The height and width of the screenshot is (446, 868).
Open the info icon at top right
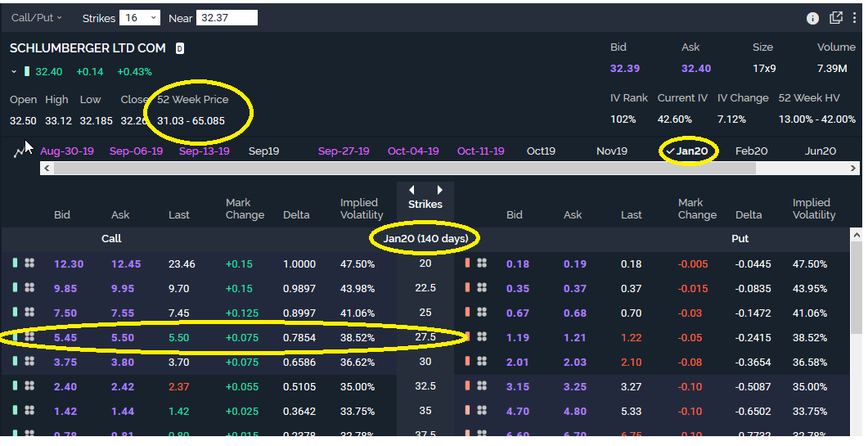coord(812,18)
